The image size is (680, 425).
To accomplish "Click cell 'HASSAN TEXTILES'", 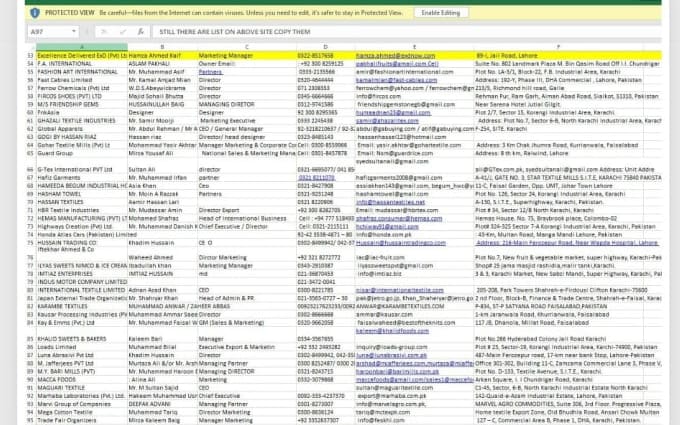I will [x=60, y=202].
